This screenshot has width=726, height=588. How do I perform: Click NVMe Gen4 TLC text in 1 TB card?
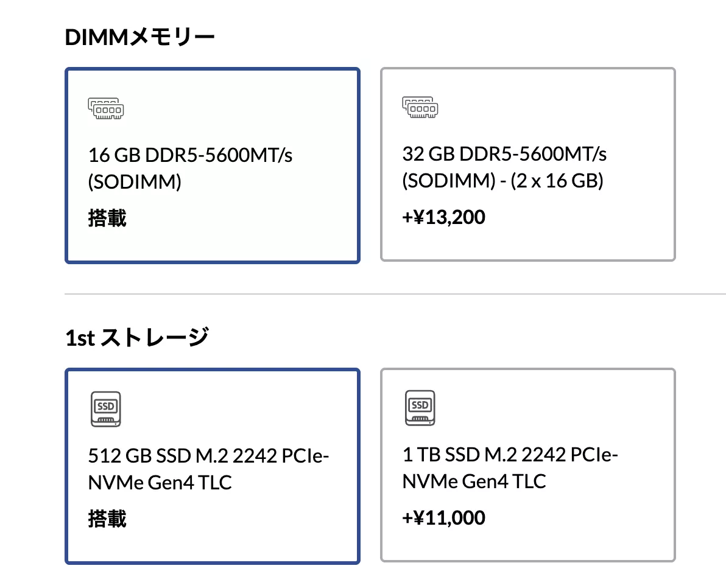pyautogui.click(x=474, y=481)
